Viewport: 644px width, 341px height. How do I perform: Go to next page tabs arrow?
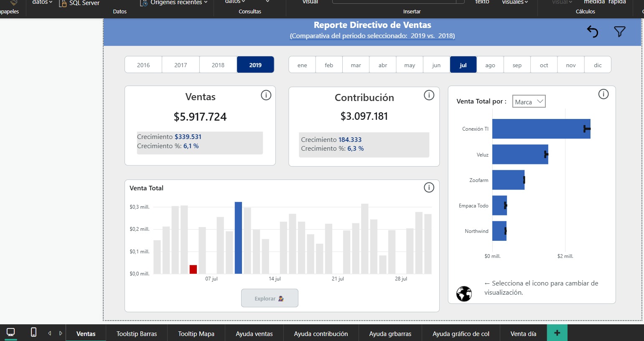61,333
